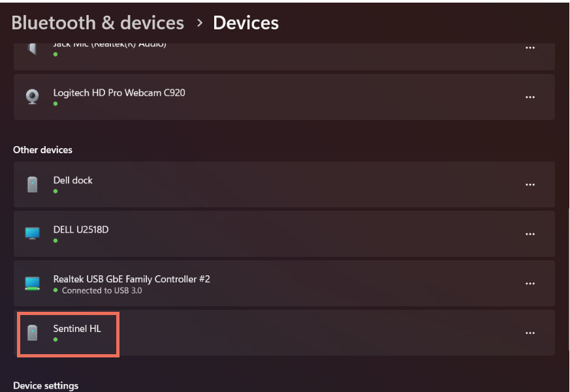Click the DELL U2518D monitor icon

(32, 234)
